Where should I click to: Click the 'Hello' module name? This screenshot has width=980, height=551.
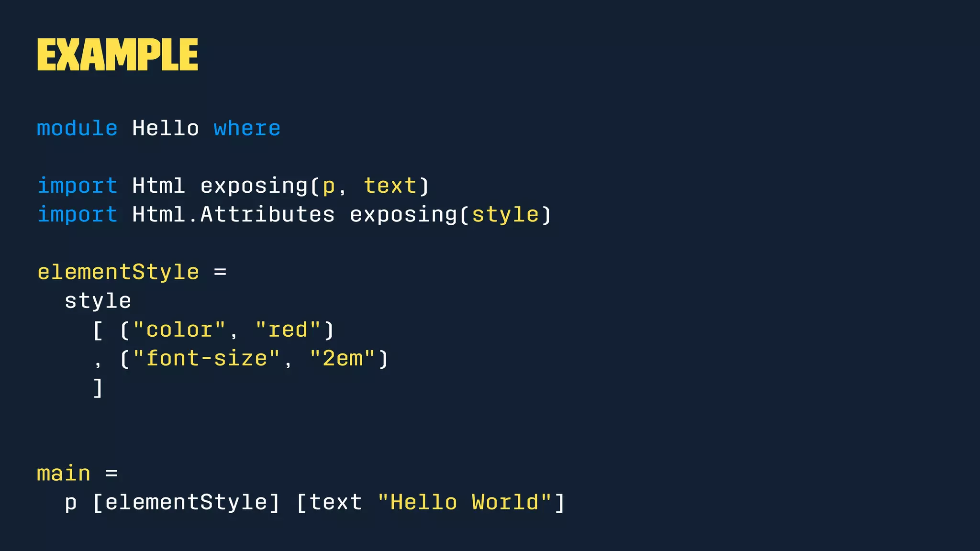tap(165, 128)
